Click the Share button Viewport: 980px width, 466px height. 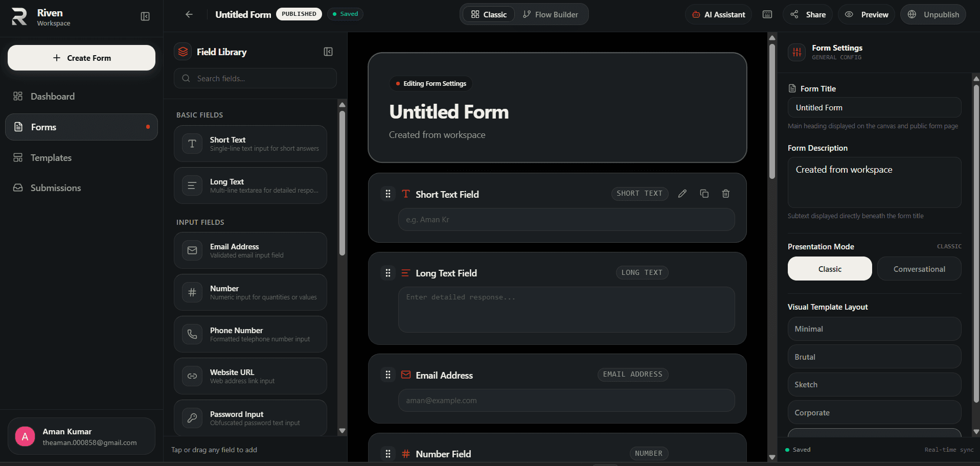tap(808, 14)
